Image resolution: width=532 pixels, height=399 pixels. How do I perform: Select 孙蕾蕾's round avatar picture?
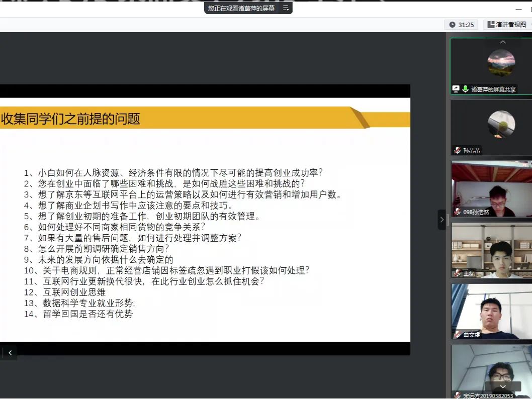coord(501,124)
